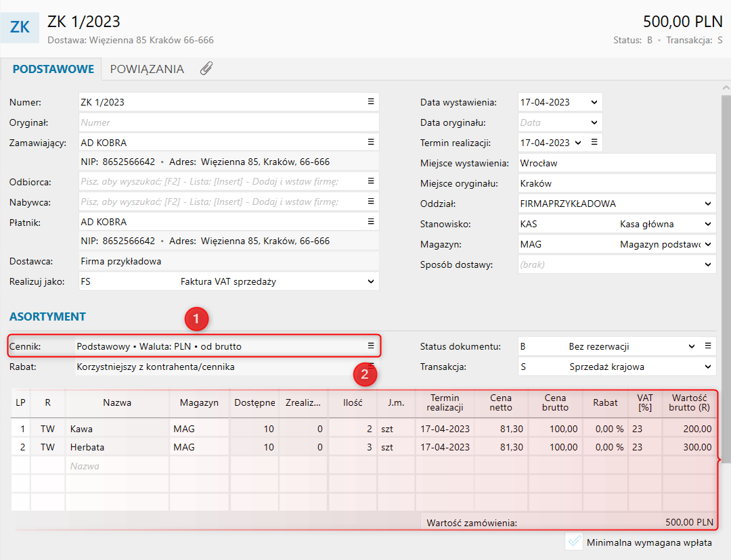
Task: Toggle Minimalna wymagana wpłata checkbox
Action: click(x=574, y=542)
